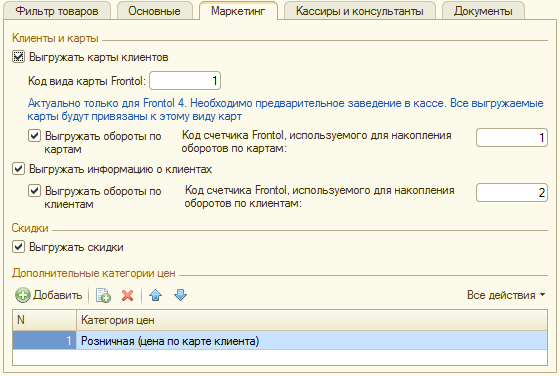The height and width of the screenshot is (376, 560).
Task: Select the Документы tab
Action: pyautogui.click(x=483, y=11)
